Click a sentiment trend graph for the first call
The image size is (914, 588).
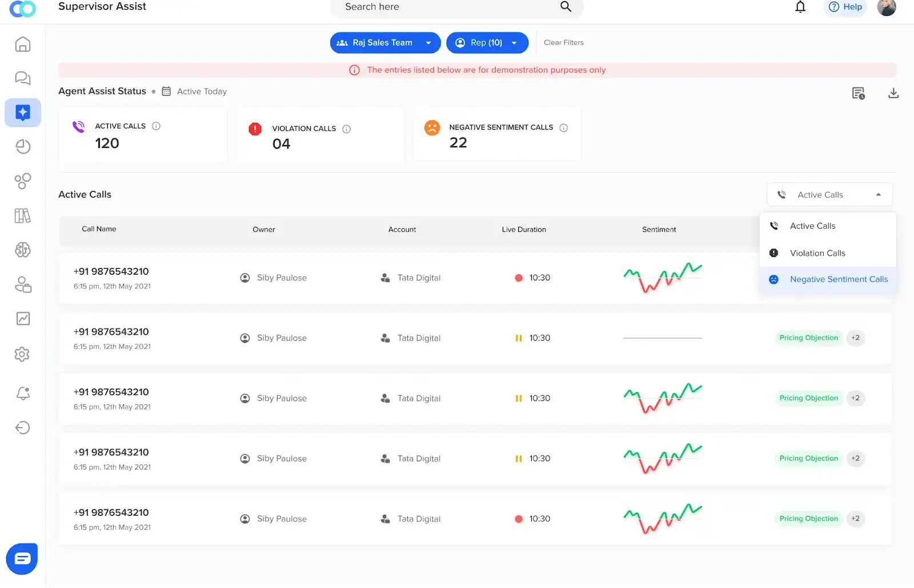[662, 278]
